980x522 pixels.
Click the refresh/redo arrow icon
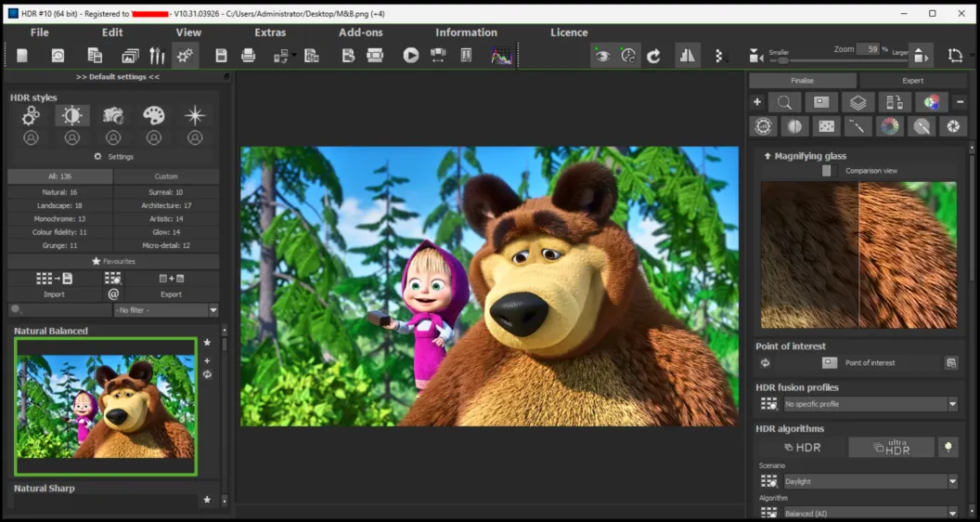click(653, 56)
